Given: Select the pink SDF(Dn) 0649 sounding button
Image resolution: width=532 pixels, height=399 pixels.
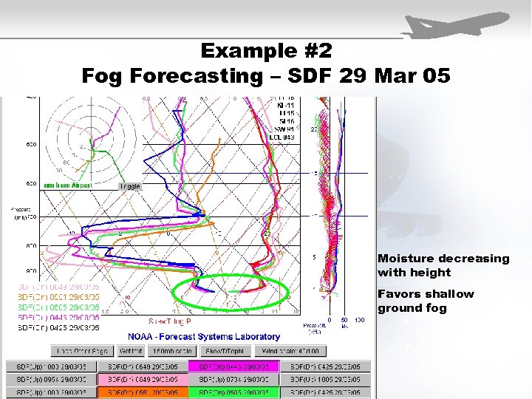Looking at the screenshot, I should 143,379.
